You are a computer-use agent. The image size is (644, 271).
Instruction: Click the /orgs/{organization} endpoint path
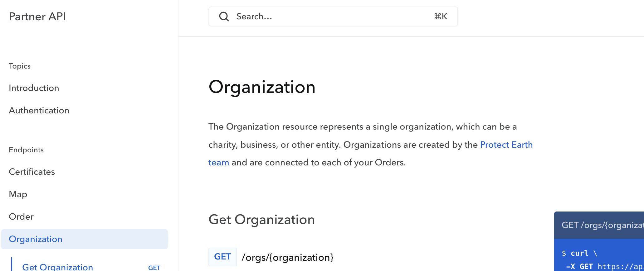[287, 258]
